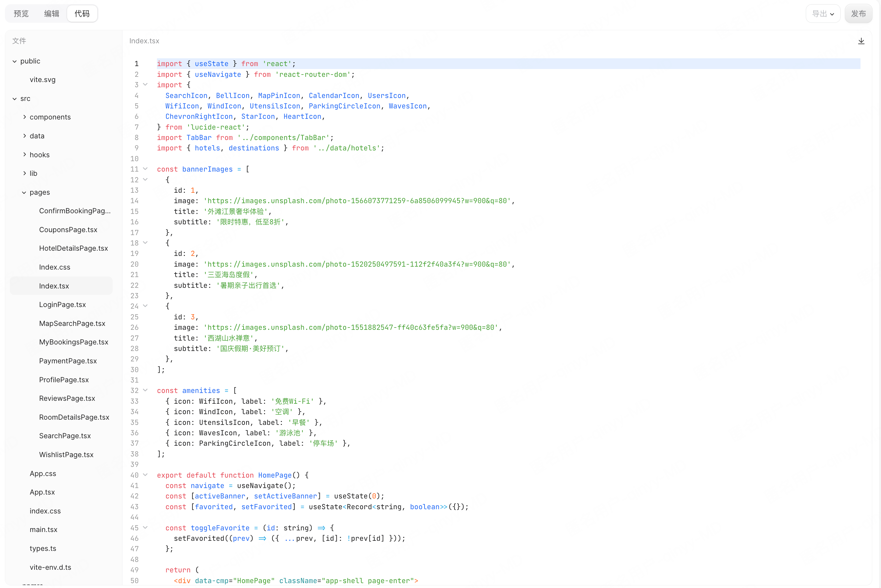Expand the hooks folder
The width and height of the screenshot is (881, 588).
[24, 155]
